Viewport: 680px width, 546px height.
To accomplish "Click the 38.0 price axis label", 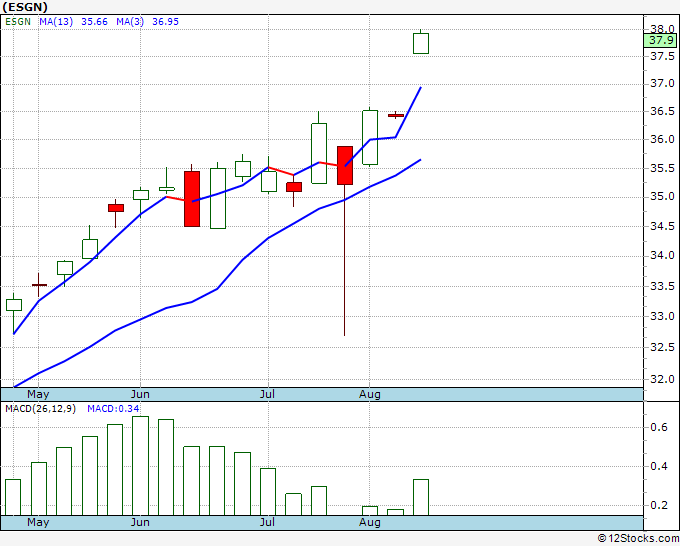I will 663,29.
